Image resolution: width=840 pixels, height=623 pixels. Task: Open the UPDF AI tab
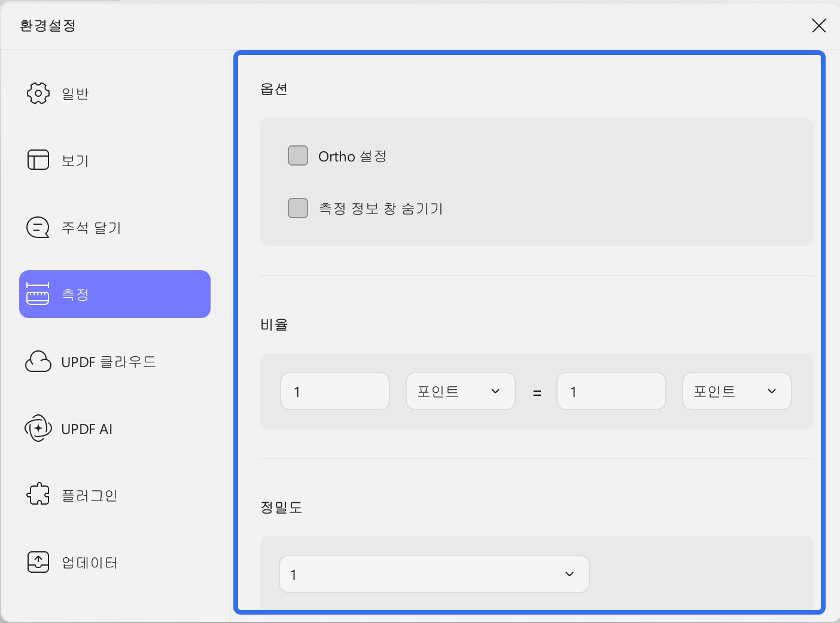[115, 428]
